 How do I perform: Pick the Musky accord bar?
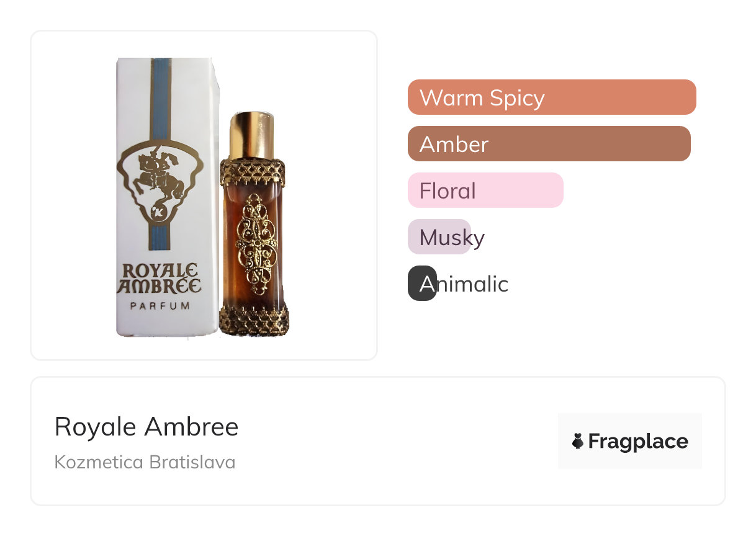(439, 237)
